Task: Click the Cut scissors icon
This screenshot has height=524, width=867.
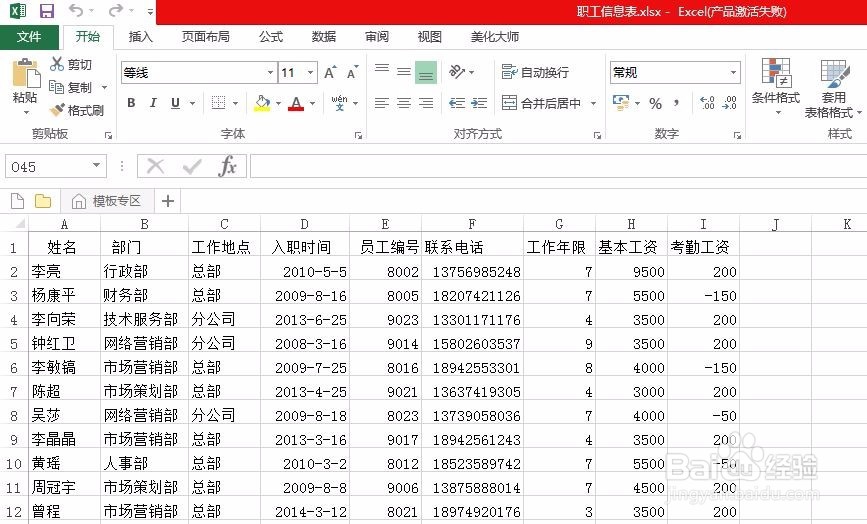Action: click(56, 64)
